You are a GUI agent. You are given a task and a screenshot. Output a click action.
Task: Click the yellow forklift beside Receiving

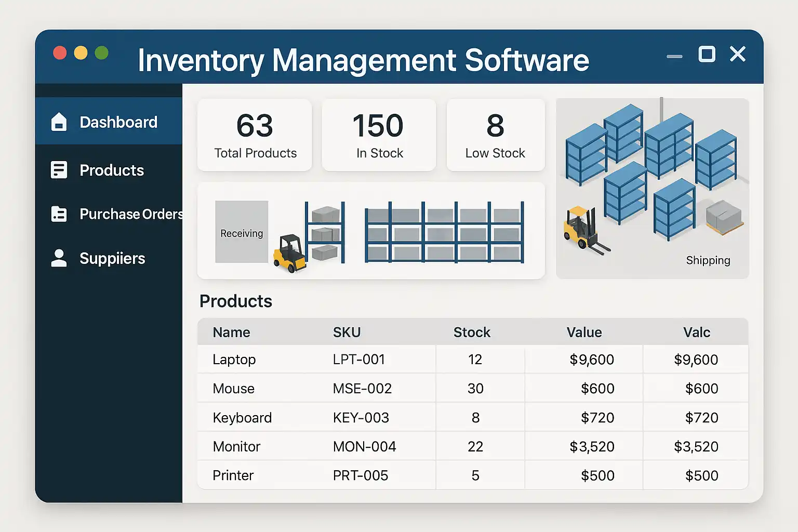pos(289,254)
